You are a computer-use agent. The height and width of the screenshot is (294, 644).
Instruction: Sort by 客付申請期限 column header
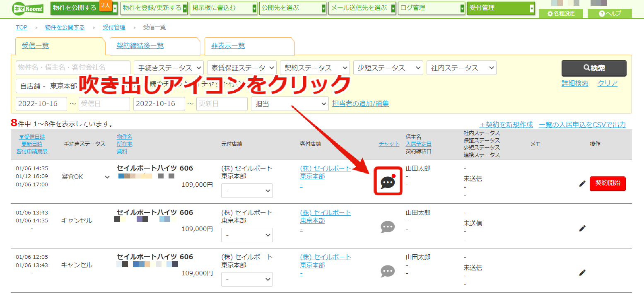pyautogui.click(x=32, y=151)
